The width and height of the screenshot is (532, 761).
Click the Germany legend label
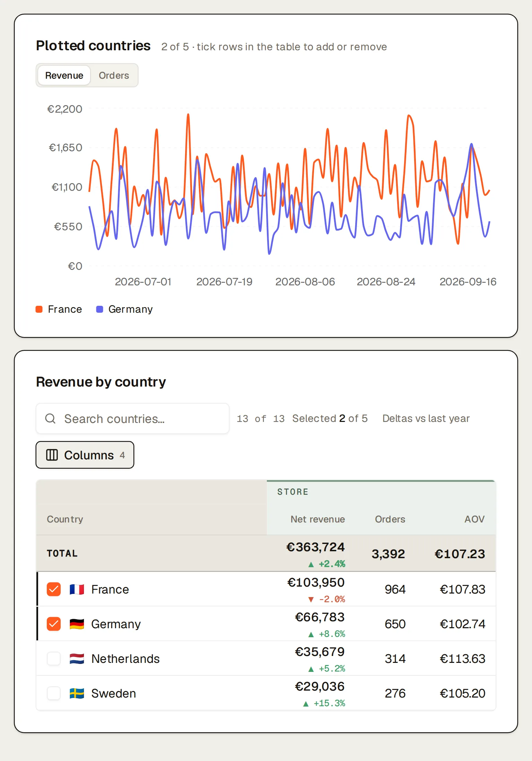(x=130, y=309)
